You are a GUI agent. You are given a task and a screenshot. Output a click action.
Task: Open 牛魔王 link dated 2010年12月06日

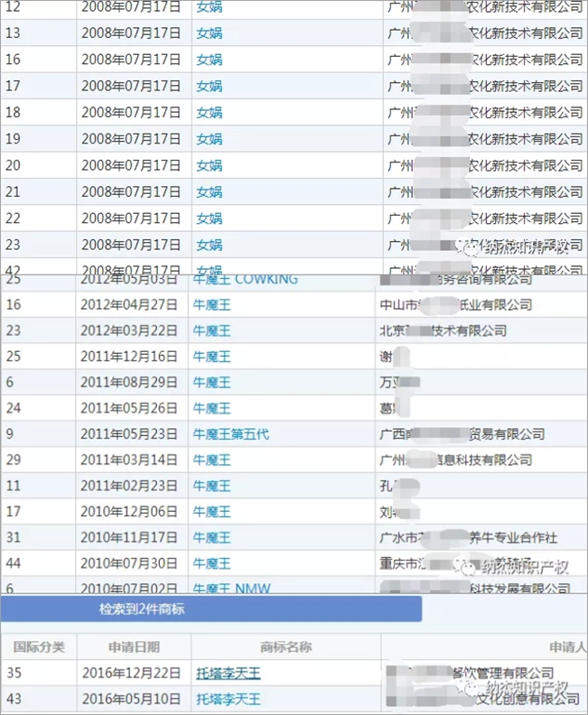211,512
